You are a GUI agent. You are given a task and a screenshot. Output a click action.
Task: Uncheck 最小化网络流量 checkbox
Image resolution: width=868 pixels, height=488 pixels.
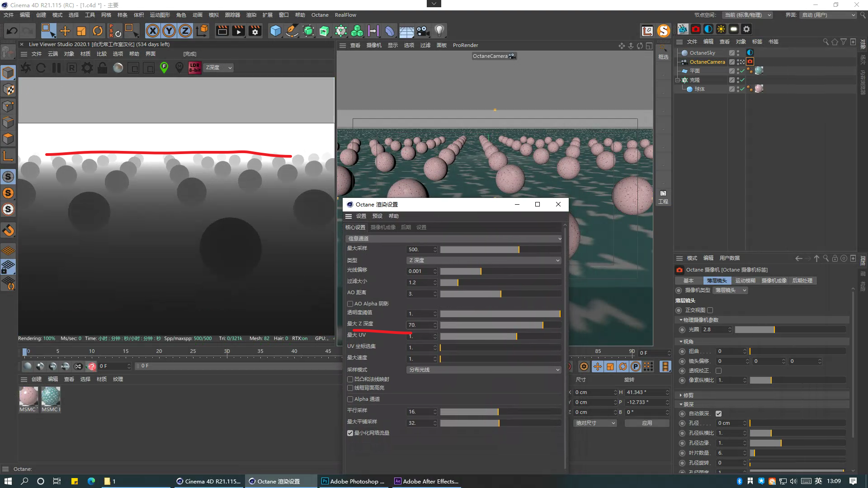[350, 433]
